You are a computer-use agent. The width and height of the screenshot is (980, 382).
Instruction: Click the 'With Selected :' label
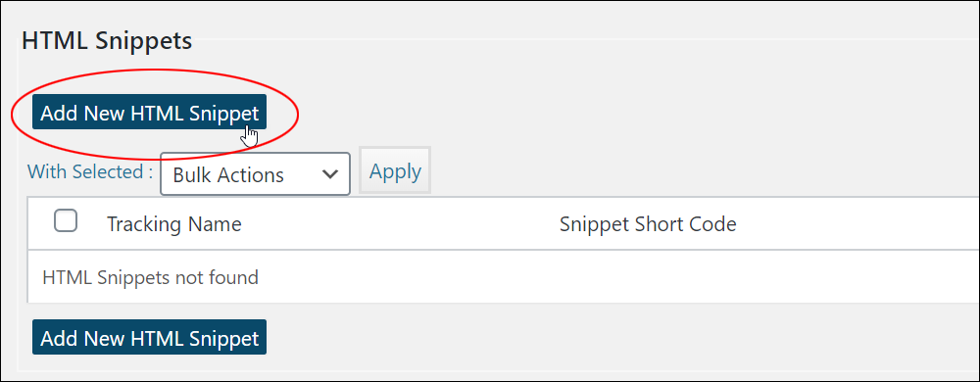click(90, 171)
